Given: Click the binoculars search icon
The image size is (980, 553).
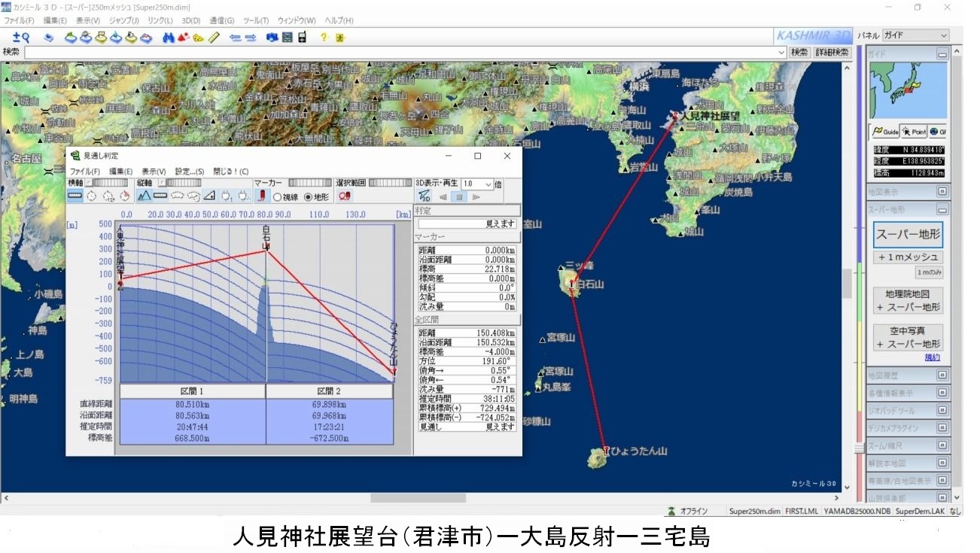Looking at the screenshot, I should pyautogui.click(x=169, y=37).
